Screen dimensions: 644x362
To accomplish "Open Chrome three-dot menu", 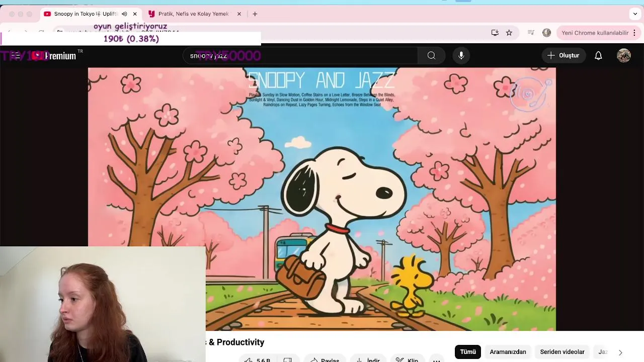I will 635,33.
